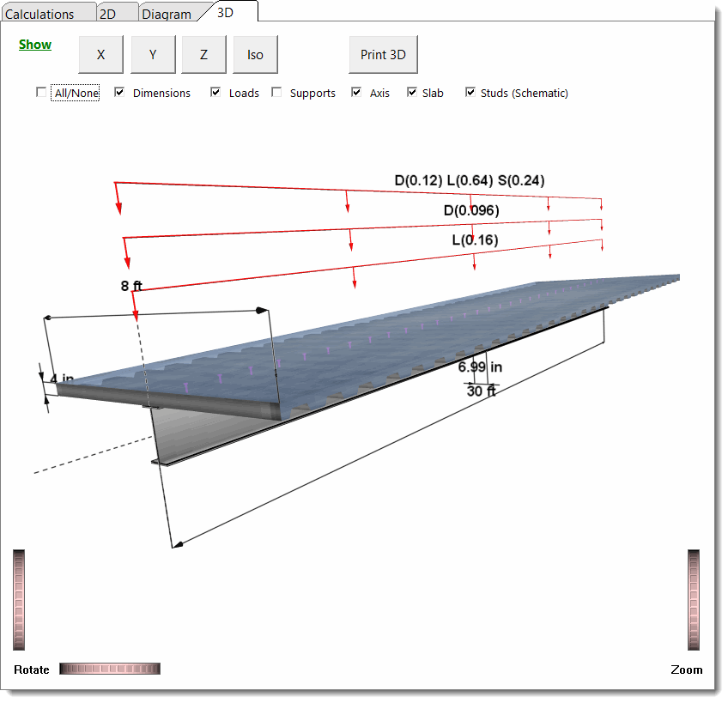Screen dimensions: 728x703
Task: Uncheck the Loads checkbox
Action: click(x=215, y=92)
